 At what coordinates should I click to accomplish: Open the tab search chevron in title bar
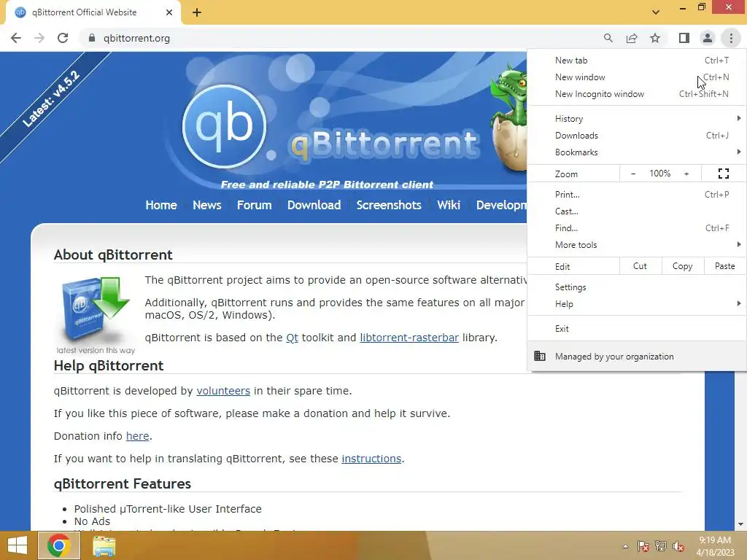pyautogui.click(x=656, y=12)
